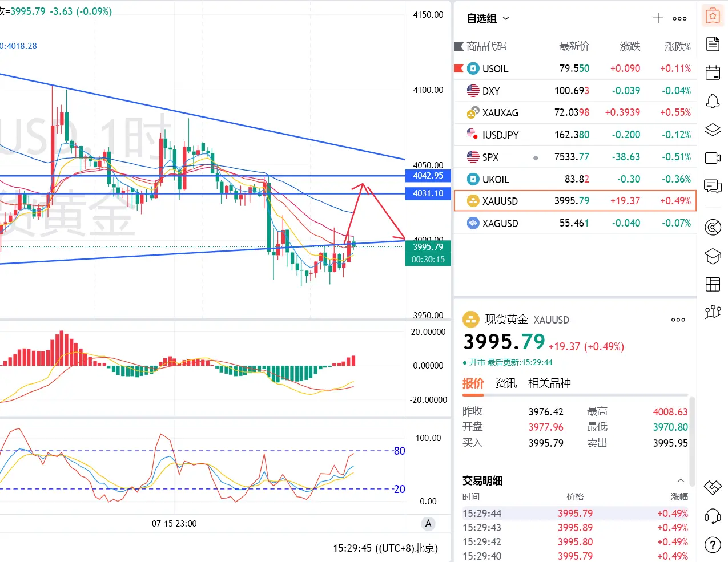Select the XAGUSD watchlist row
The image size is (728, 562).
point(575,223)
